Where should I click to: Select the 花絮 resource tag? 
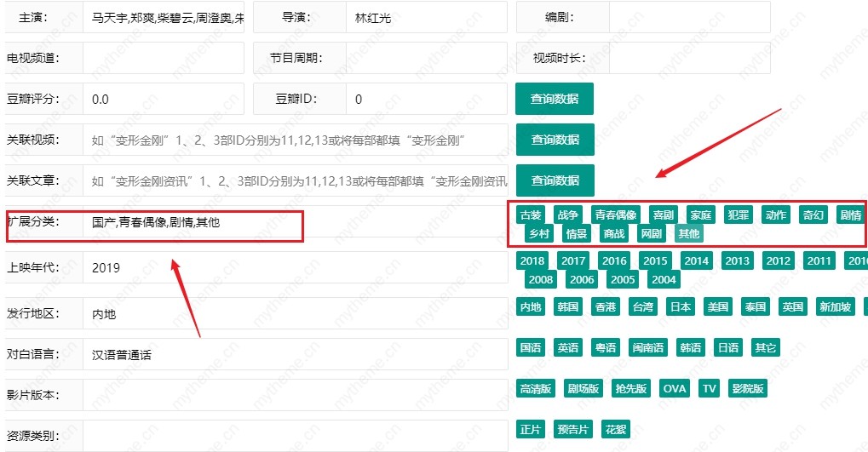click(x=615, y=430)
